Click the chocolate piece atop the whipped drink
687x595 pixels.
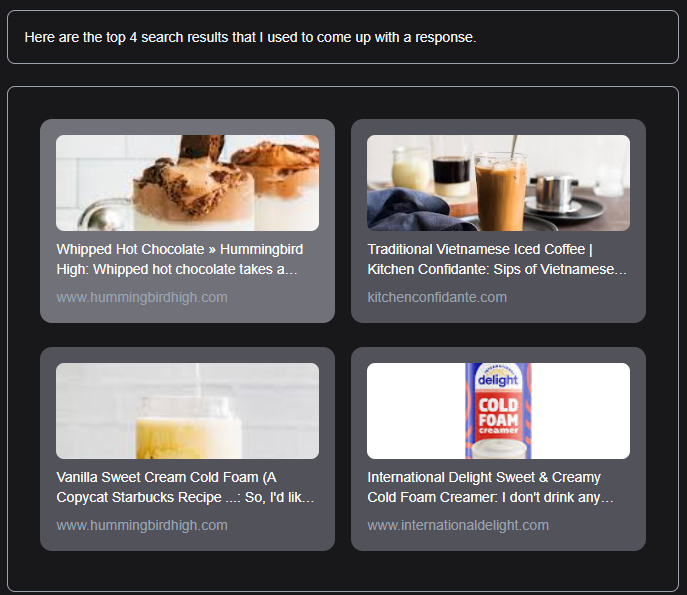[202, 148]
